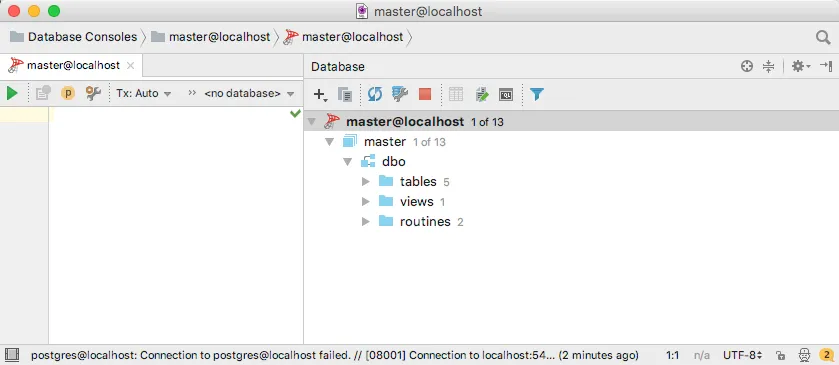Click the 1:1 cursor position indicator
The height and width of the screenshot is (365, 839).
click(x=673, y=355)
